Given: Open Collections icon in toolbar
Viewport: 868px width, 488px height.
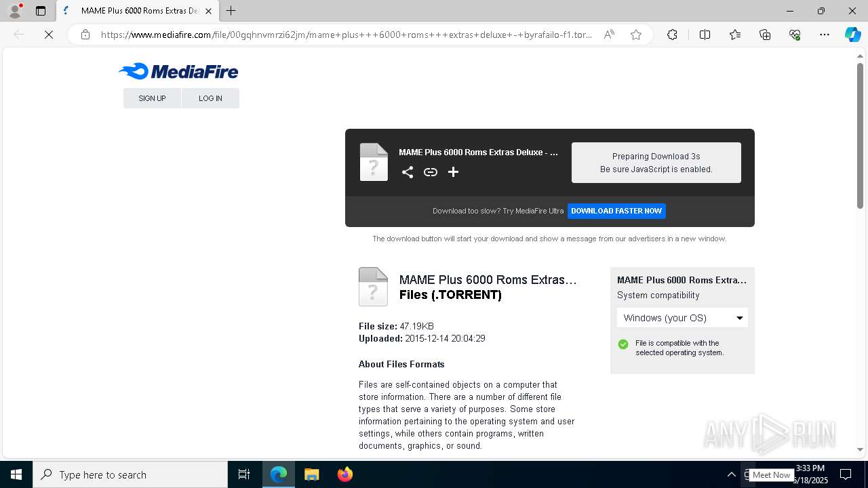Looking at the screenshot, I should [765, 35].
